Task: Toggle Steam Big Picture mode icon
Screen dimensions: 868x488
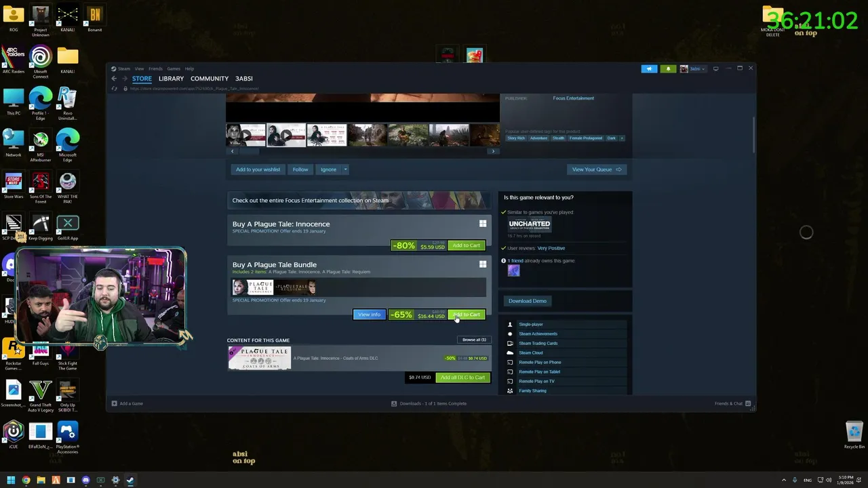Action: coord(715,68)
